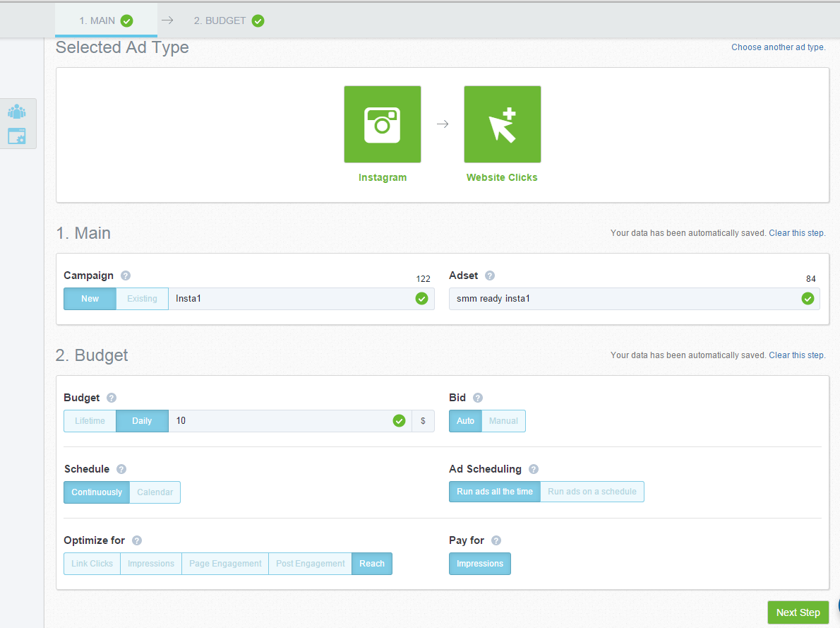This screenshot has height=628, width=840.
Task: Click the dollar currency symbol beside budget
Action: (424, 421)
